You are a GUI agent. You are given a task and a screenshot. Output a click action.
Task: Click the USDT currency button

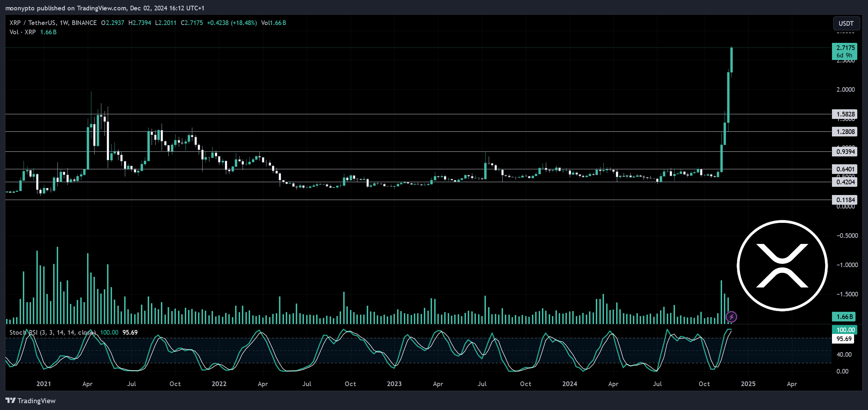pyautogui.click(x=846, y=23)
